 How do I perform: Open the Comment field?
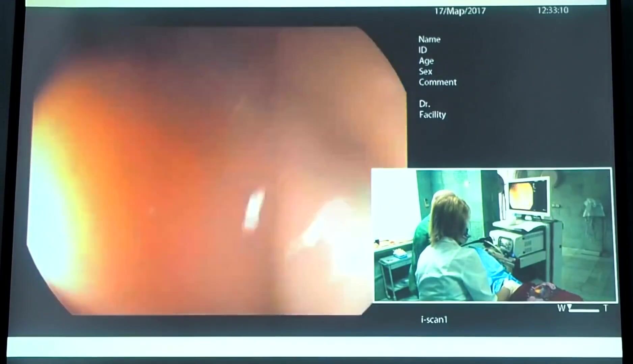[x=437, y=82]
